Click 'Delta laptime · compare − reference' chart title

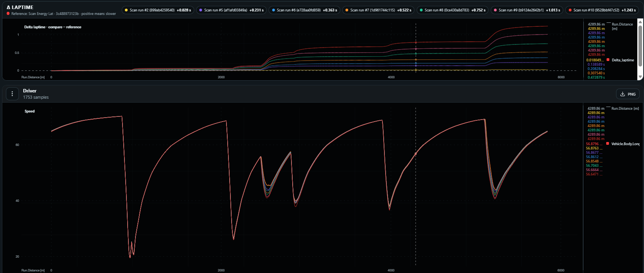coord(53,27)
